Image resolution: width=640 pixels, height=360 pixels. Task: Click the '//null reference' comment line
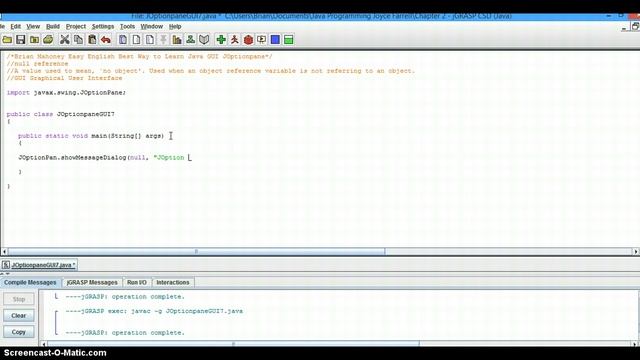pyautogui.click(x=37, y=64)
